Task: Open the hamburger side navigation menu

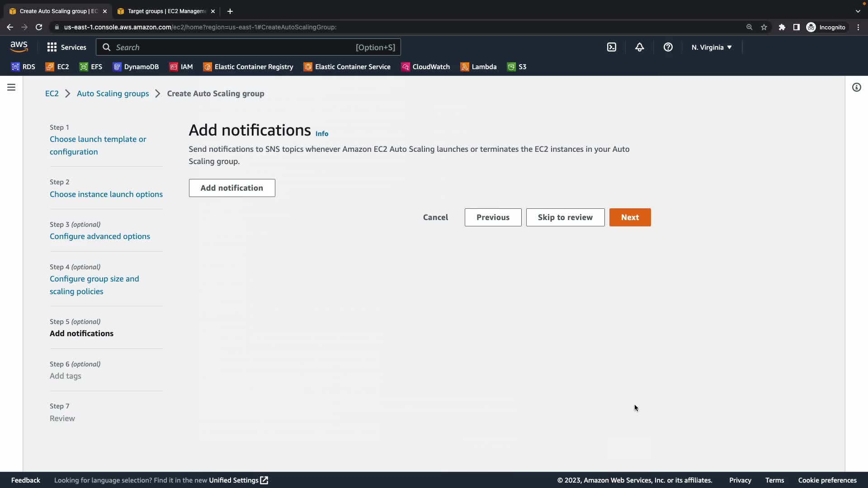Action: (x=11, y=87)
